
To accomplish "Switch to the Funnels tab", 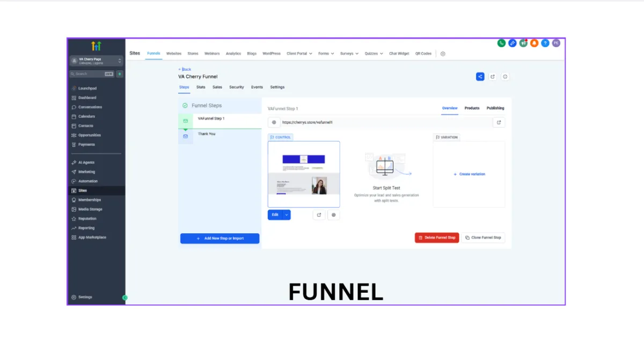I will point(153,54).
